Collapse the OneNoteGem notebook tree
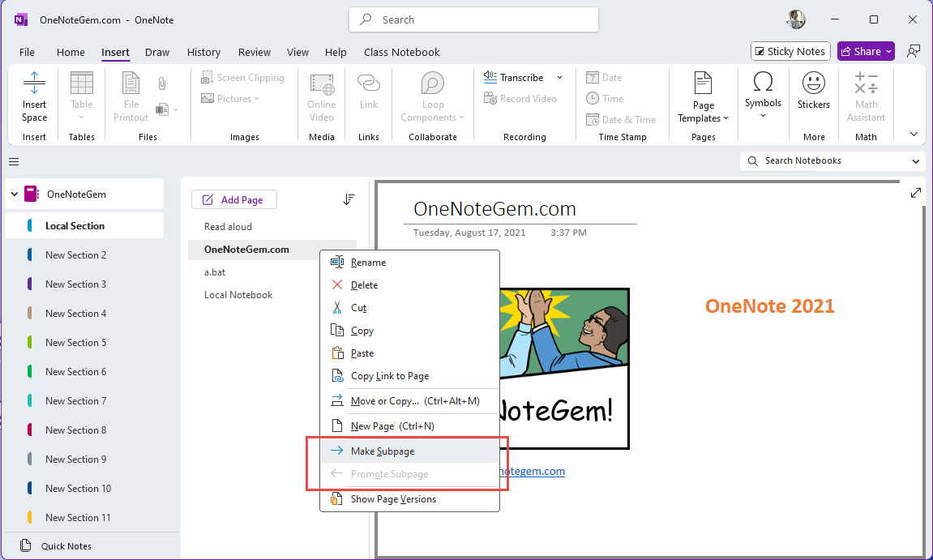 click(x=15, y=194)
